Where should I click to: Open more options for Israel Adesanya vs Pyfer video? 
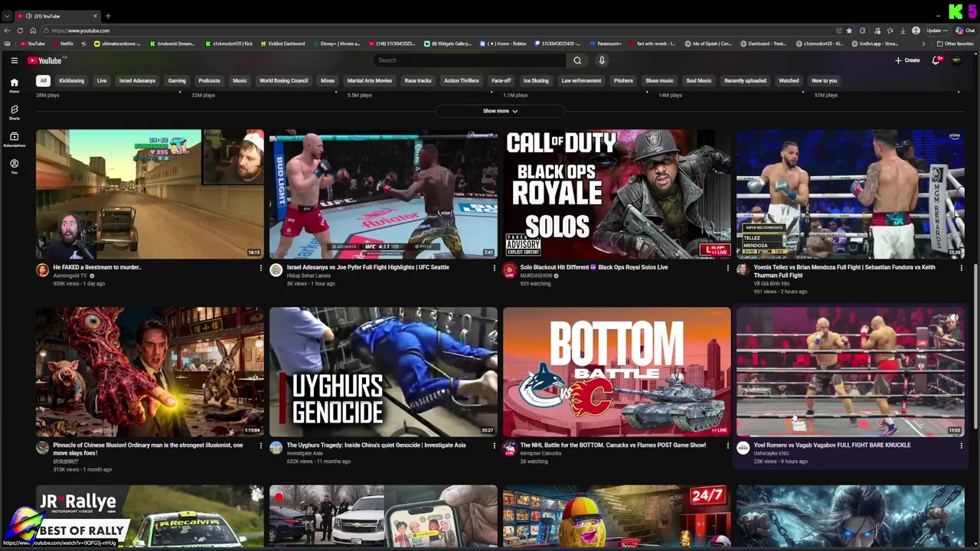[x=494, y=268]
